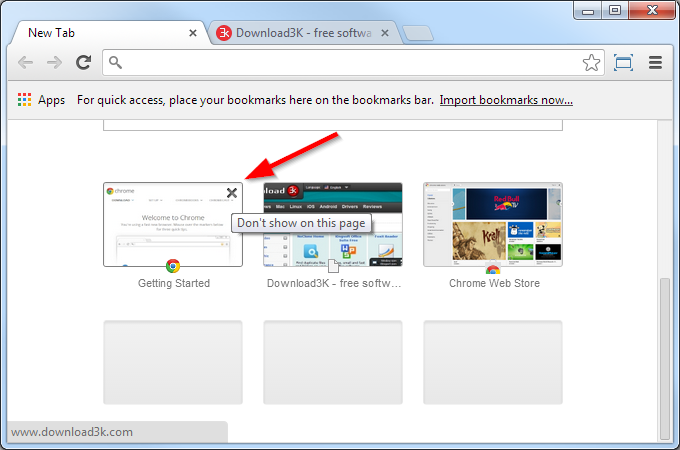Click the Chrome Web Store caption
This screenshot has width=680, height=450.
pyautogui.click(x=494, y=283)
